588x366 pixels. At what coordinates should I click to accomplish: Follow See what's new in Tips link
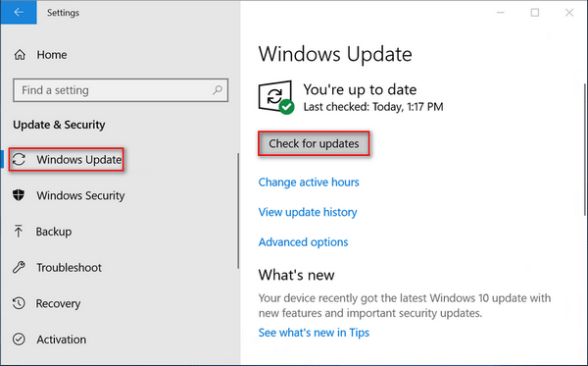point(314,333)
